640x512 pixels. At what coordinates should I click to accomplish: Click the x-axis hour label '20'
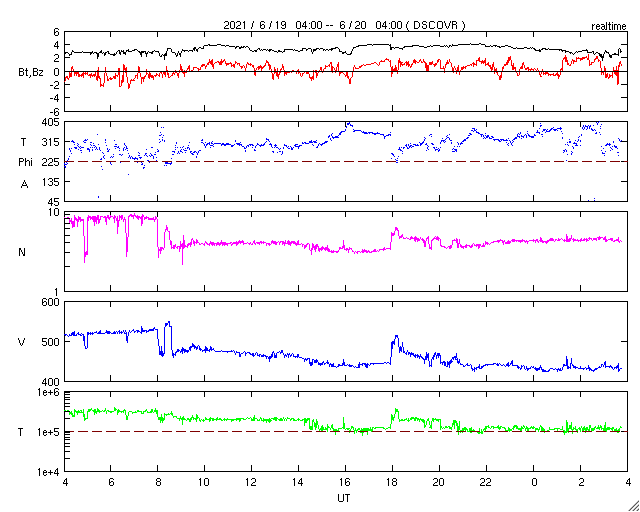[x=439, y=483]
